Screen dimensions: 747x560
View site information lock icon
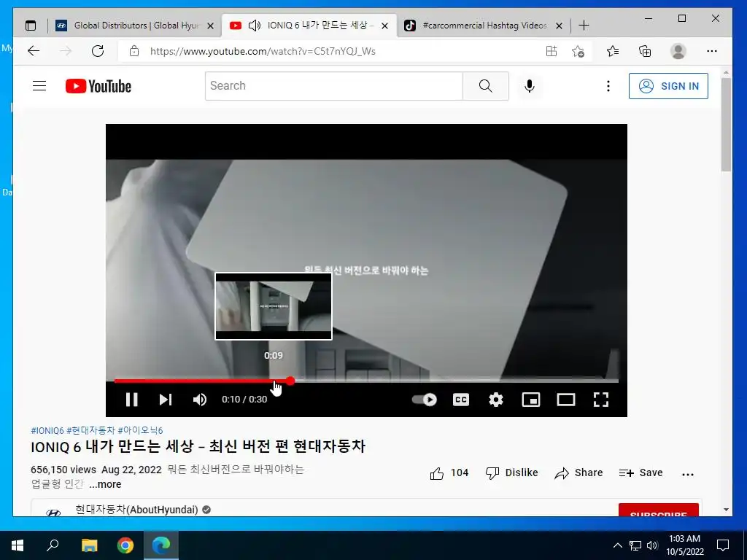point(134,51)
